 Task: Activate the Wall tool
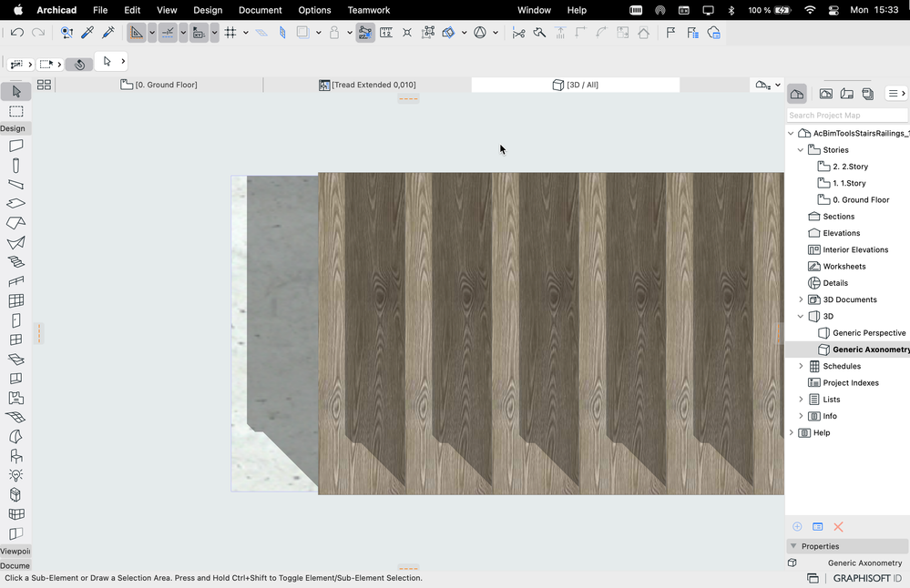tap(15, 146)
